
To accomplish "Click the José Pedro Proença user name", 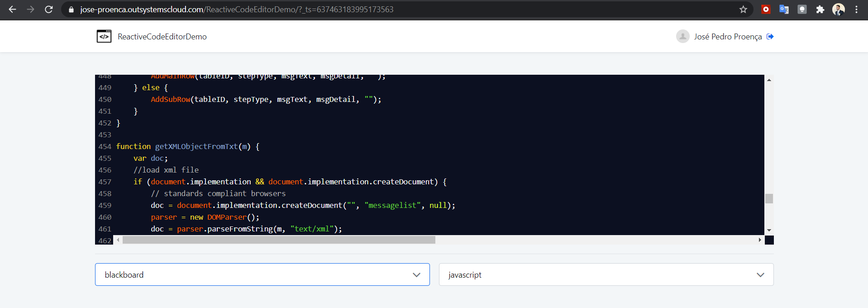I will click(728, 37).
